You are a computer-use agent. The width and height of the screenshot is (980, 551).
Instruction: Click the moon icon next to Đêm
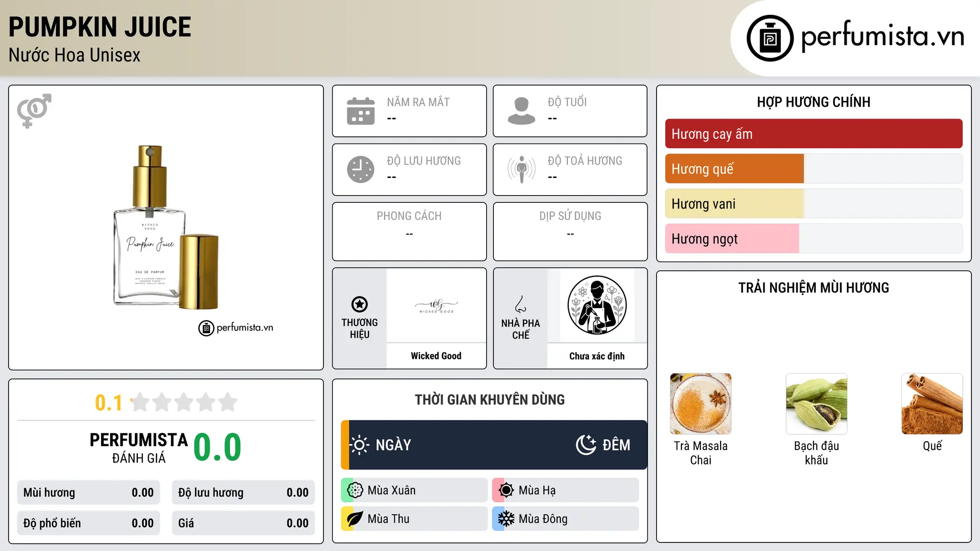pyautogui.click(x=586, y=445)
